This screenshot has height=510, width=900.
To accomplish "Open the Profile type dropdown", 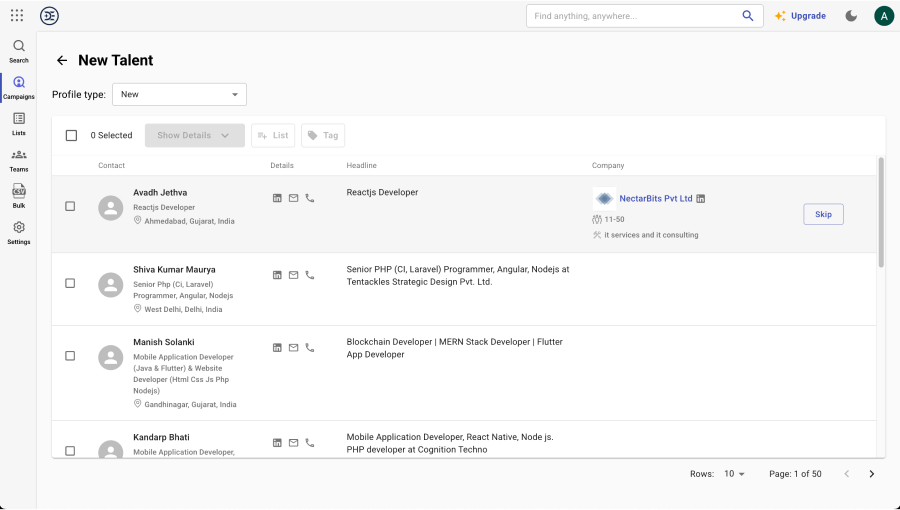I will (x=179, y=94).
